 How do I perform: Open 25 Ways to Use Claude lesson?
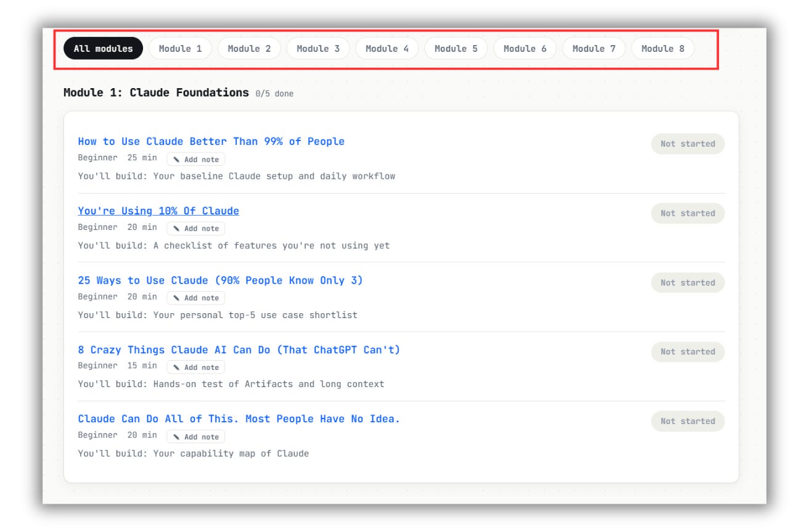coord(220,280)
